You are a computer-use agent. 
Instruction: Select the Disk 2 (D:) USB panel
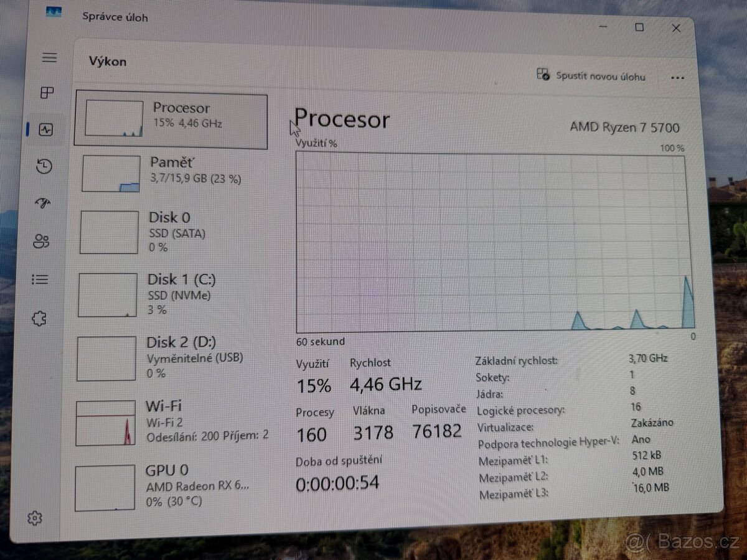click(x=171, y=358)
